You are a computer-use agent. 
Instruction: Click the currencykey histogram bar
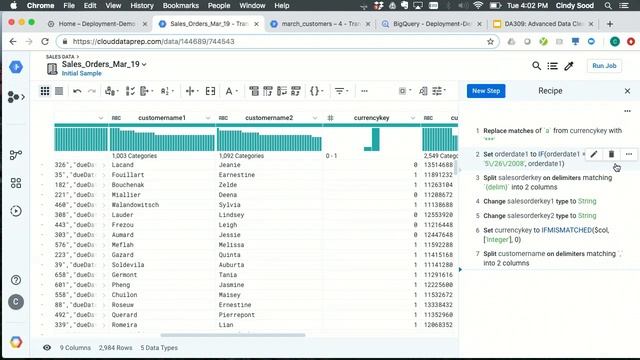pyautogui.click(x=376, y=139)
